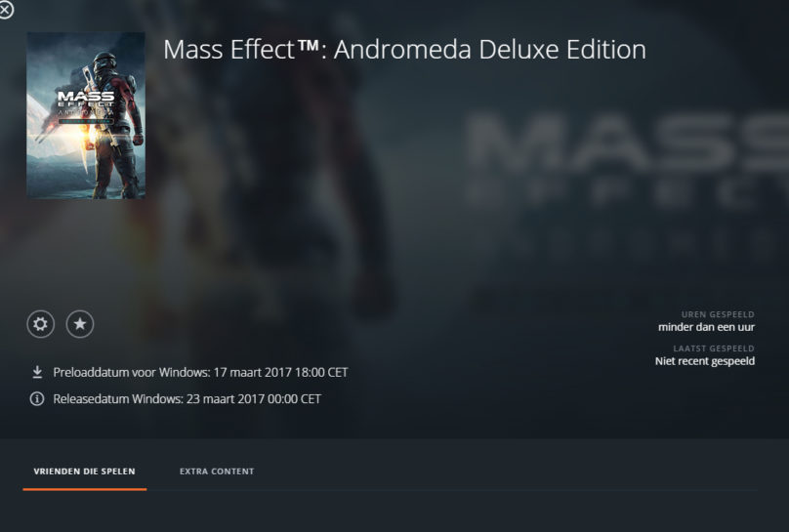Viewport: 789px width, 532px height.
Task: Click the Mass Effect Andromeda Deluxe Edition title
Action: [x=404, y=49]
